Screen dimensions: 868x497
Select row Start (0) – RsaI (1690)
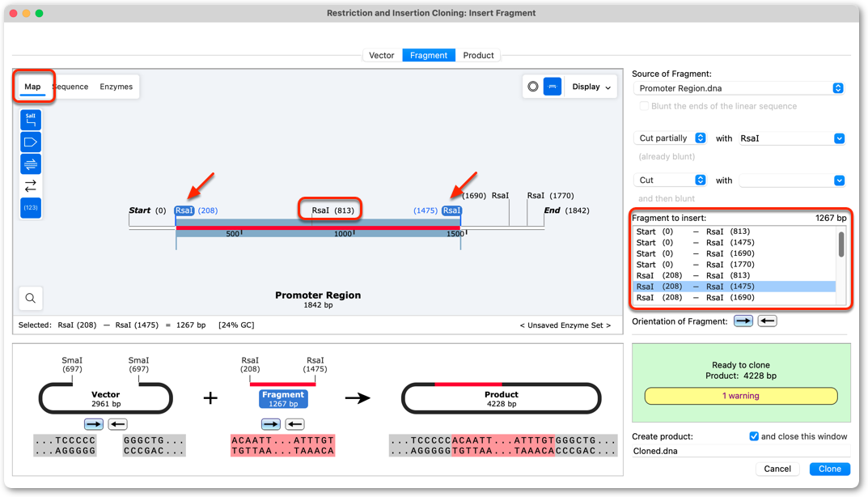pyautogui.click(x=734, y=254)
